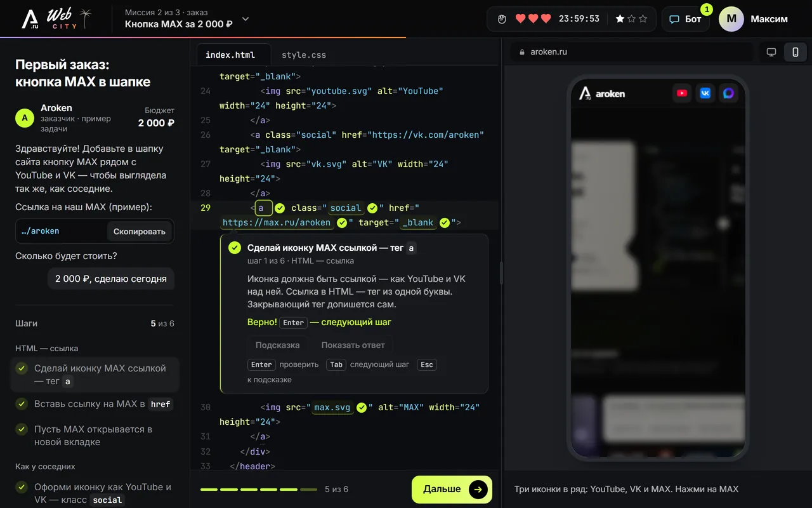Click the …/aroken link text
The width and height of the screenshot is (812, 508).
(40, 231)
